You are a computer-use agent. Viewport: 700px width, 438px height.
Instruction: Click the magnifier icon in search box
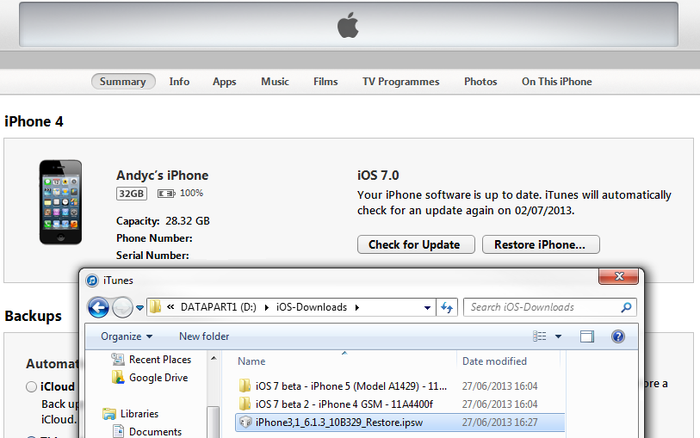[626, 307]
